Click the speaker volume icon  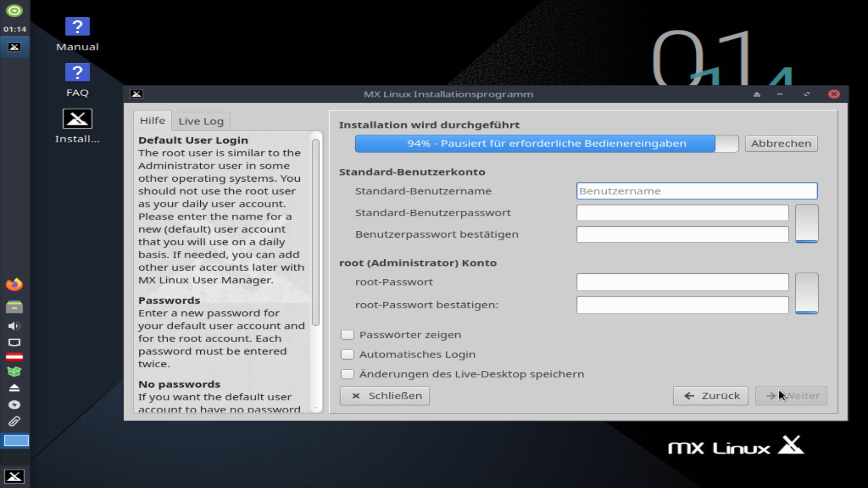[x=14, y=326]
